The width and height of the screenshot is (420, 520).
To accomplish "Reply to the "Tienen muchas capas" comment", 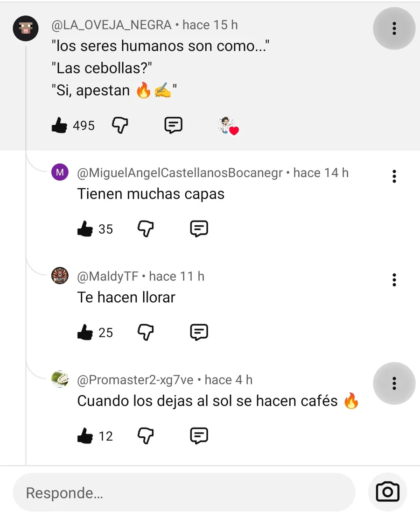I will [x=199, y=229].
